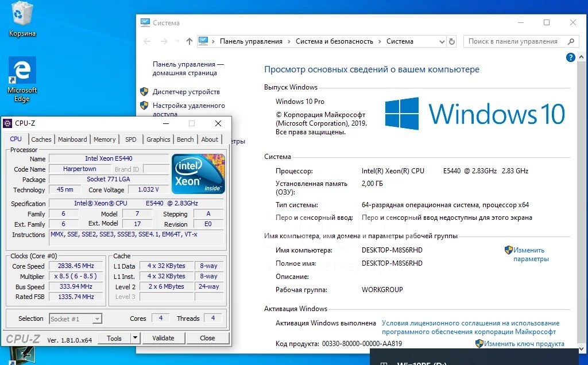Screen dimensions: 588x365
Task: Click the Intel Xeon inside logo in CPU-Z
Action: point(198,174)
